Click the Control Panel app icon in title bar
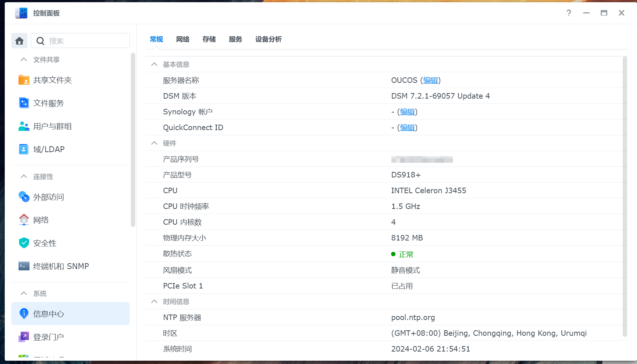The image size is (637, 364). [21, 13]
